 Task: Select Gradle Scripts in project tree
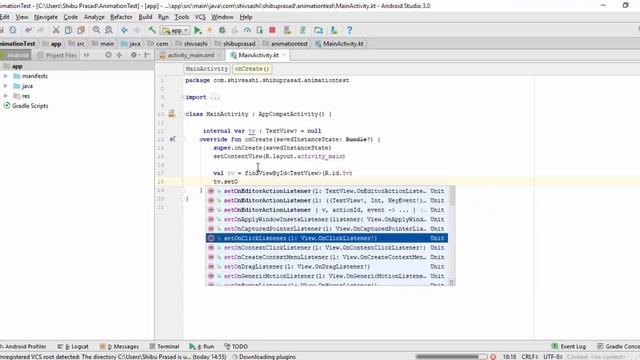(30, 106)
